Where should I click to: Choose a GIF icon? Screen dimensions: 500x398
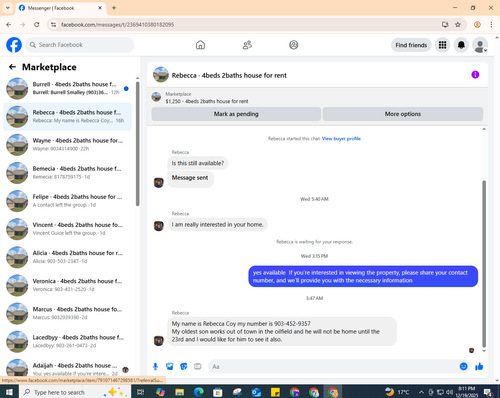click(x=198, y=367)
